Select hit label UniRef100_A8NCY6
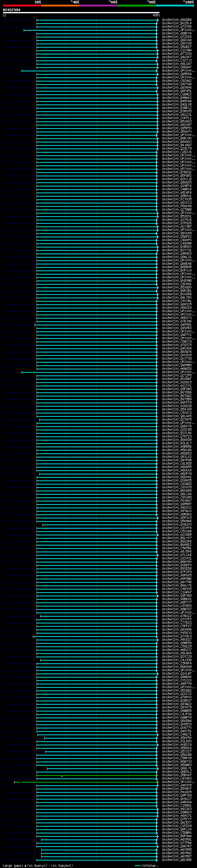The height and width of the screenshot is (868, 197). [177, 33]
